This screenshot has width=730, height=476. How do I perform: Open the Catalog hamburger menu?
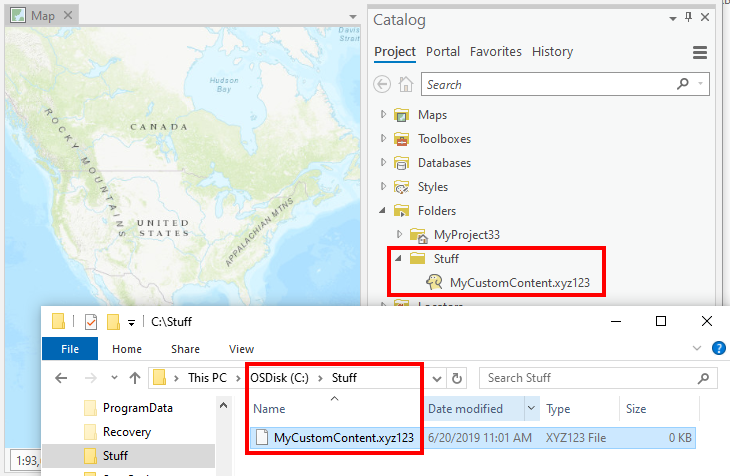pos(700,52)
